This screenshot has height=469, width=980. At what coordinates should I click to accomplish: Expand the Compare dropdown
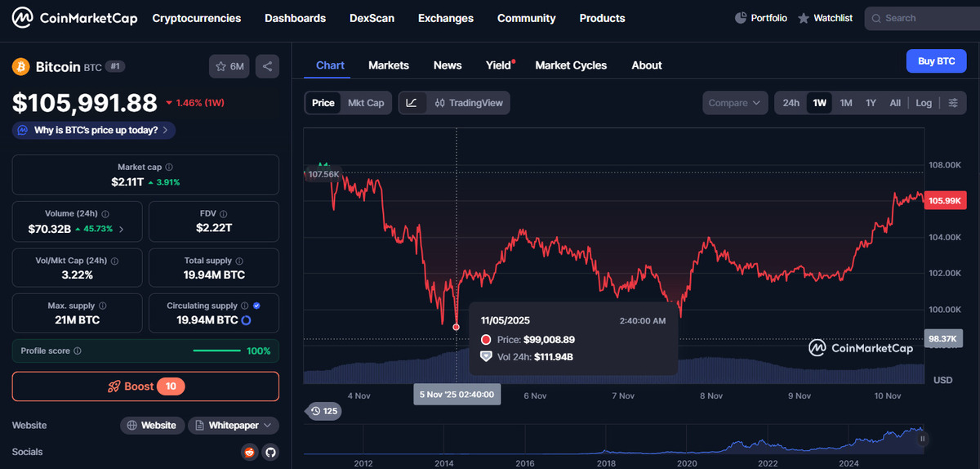[734, 103]
